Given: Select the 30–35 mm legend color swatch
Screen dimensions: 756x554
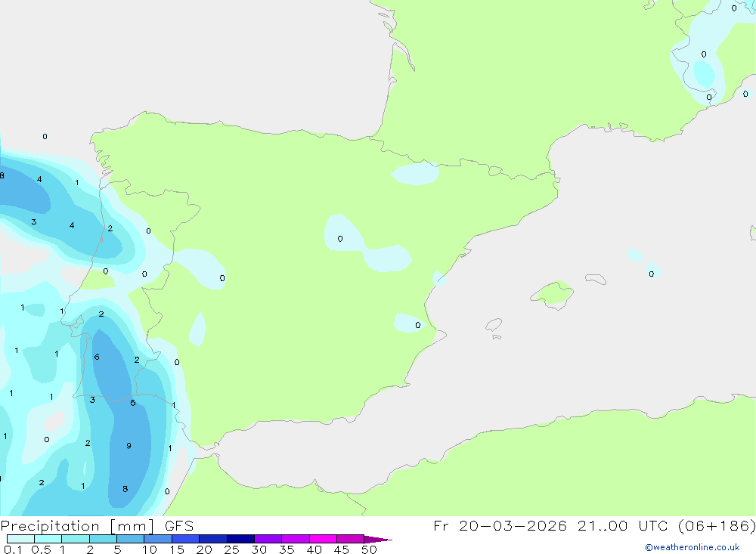Looking at the screenshot, I should tap(268, 539).
